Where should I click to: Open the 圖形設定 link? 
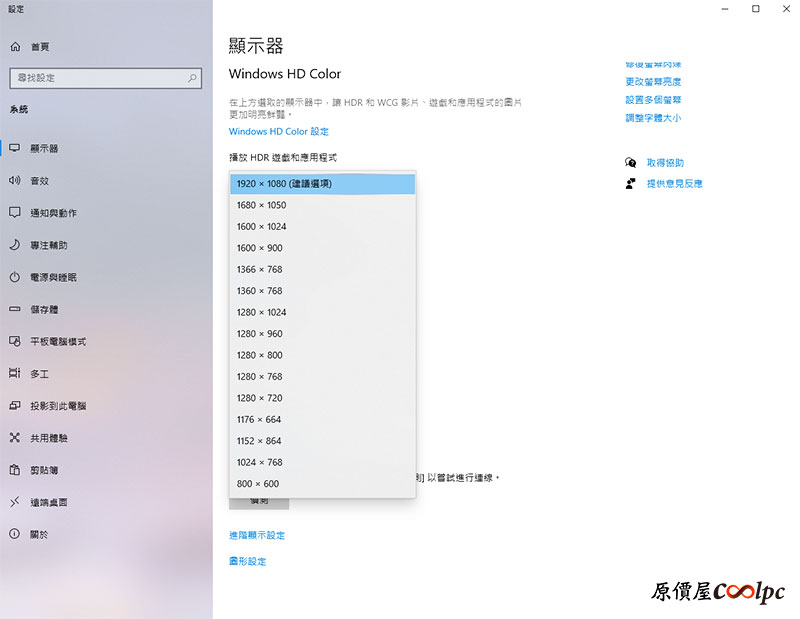247,561
